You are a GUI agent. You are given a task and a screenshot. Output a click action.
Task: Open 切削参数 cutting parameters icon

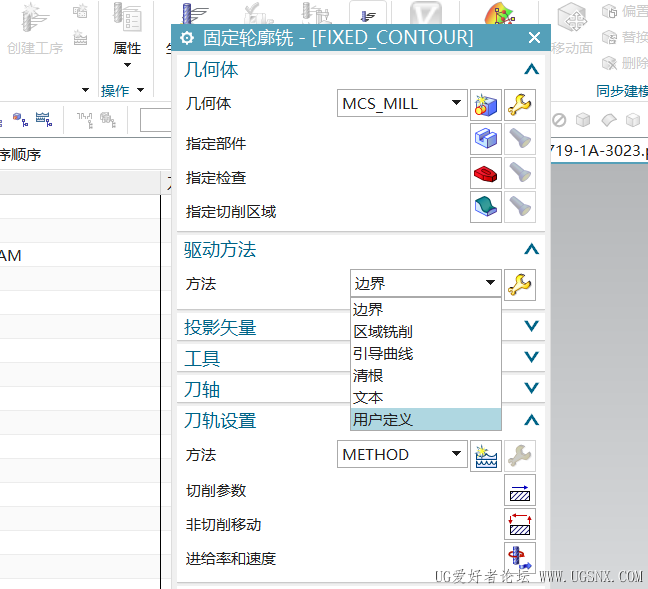pyautogui.click(x=520, y=490)
